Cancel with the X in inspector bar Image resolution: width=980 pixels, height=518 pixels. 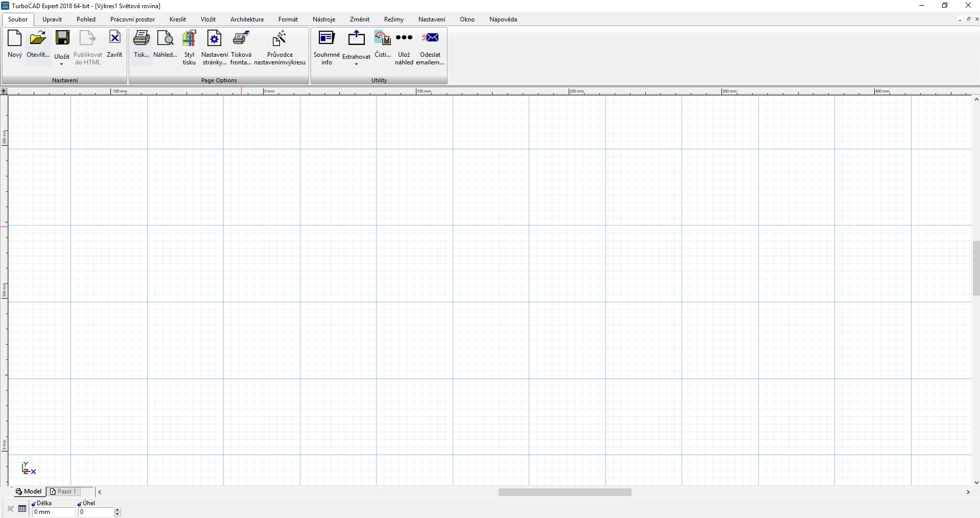pos(10,509)
